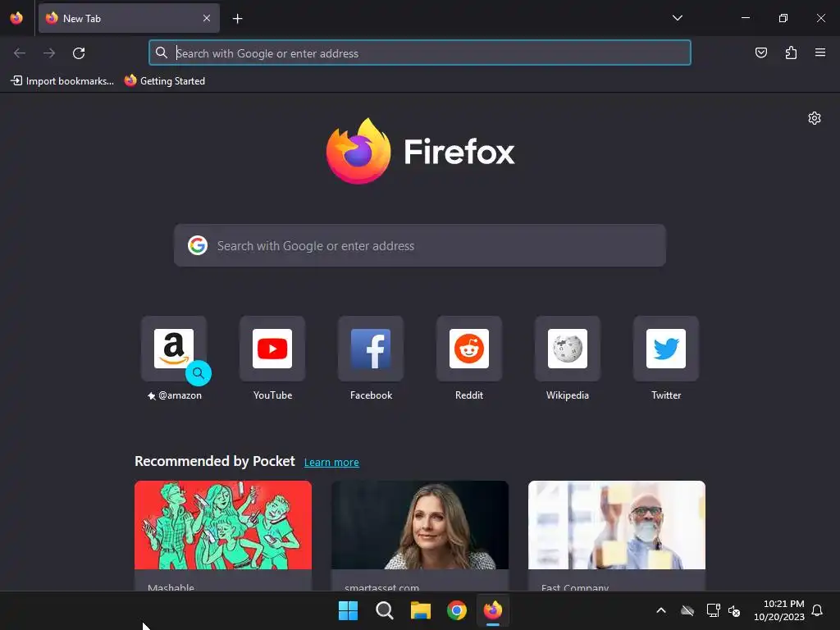Image resolution: width=840 pixels, height=630 pixels.
Task: Go back using the back arrow
Action: click(20, 53)
